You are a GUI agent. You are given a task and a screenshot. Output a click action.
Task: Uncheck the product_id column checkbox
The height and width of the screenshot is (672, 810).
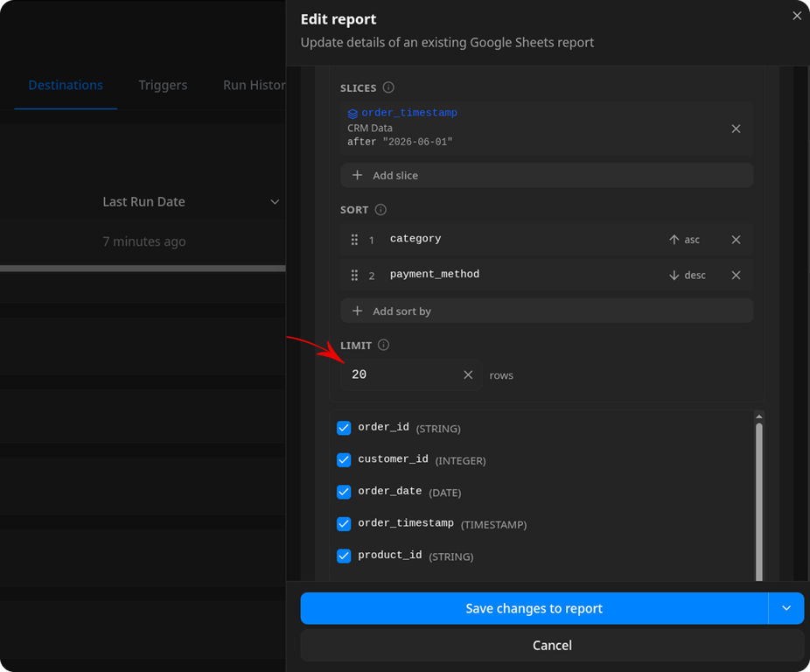[344, 556]
